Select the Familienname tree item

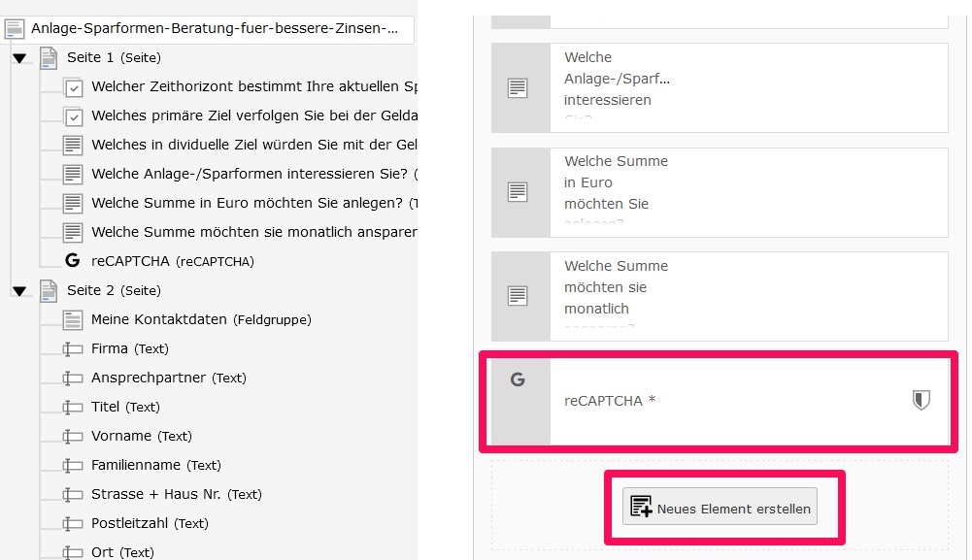coord(155,465)
